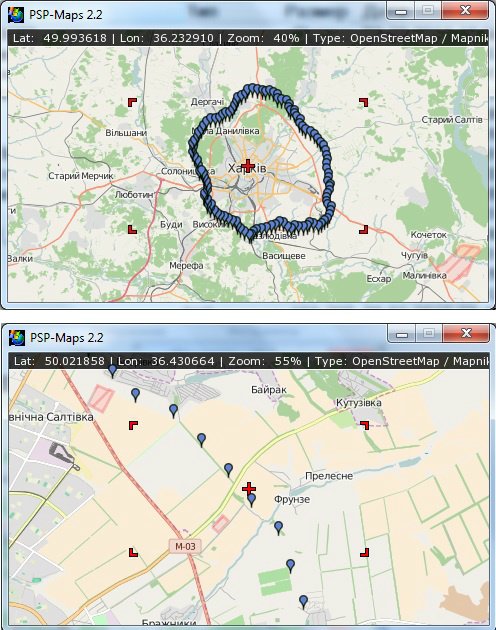Click the PSP-Maps globe icon in the upper window

16,14
